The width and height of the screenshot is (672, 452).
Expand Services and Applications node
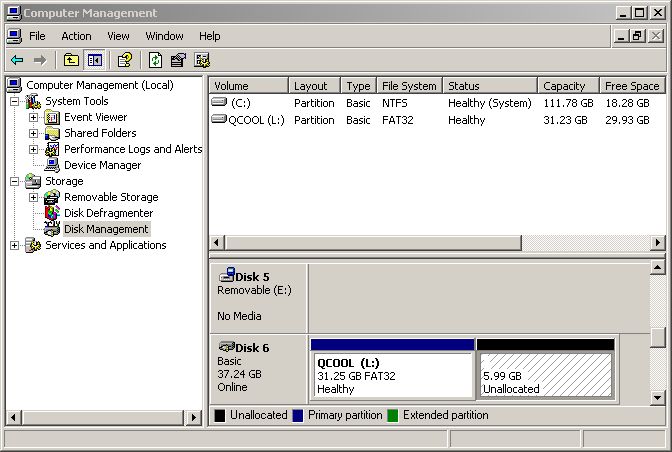(x=15, y=245)
